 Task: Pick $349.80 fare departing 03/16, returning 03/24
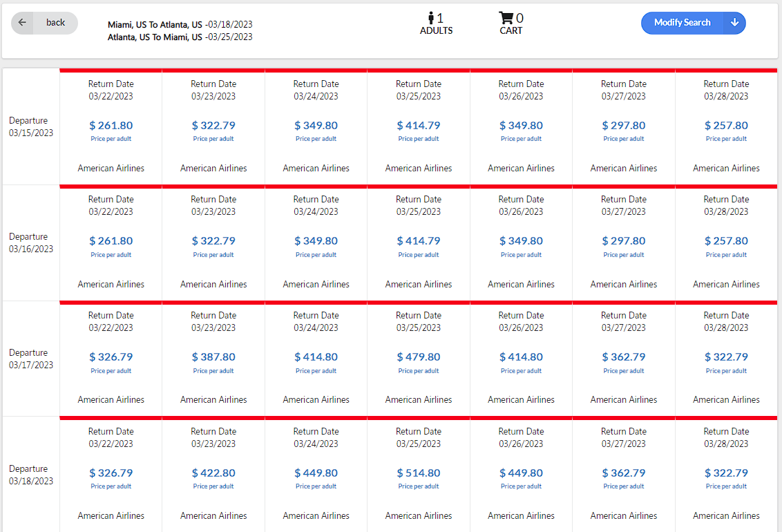click(316, 241)
